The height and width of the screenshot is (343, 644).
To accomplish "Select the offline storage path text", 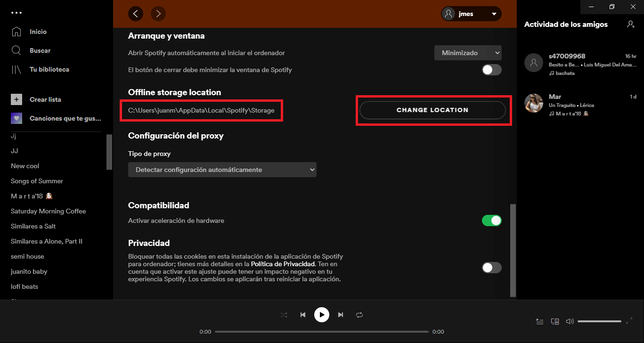I will pyautogui.click(x=201, y=110).
